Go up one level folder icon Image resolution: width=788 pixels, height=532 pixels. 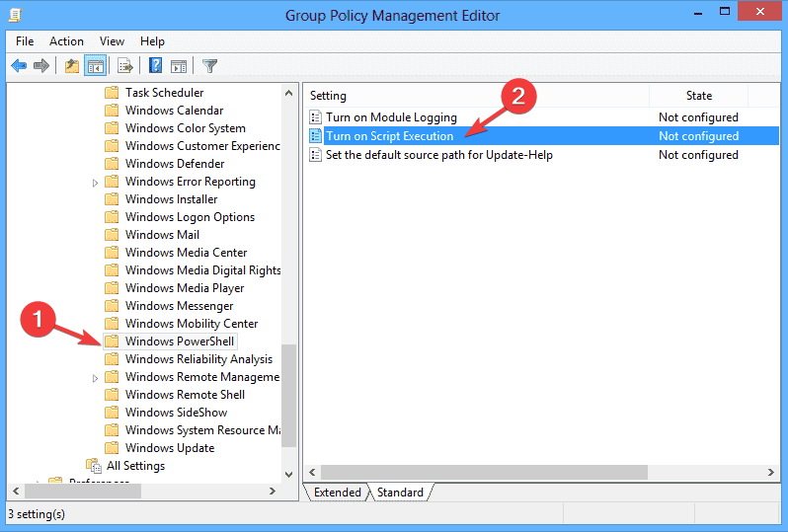[72, 66]
